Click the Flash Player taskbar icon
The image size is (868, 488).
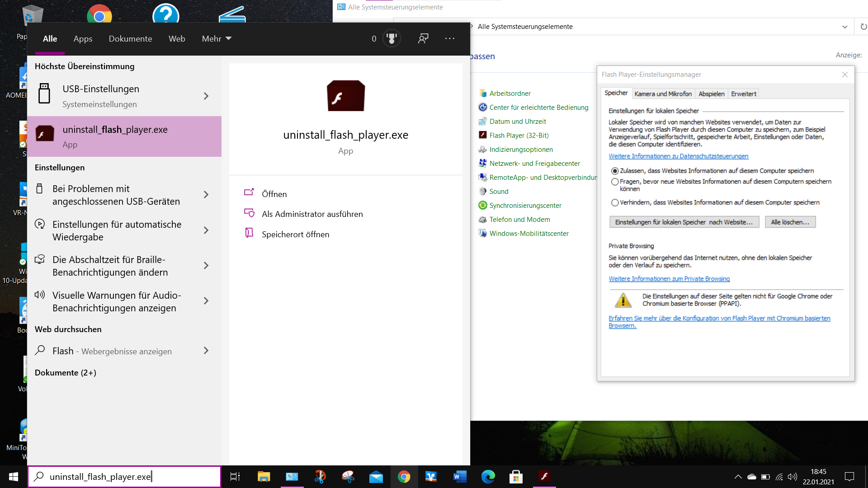(x=544, y=476)
